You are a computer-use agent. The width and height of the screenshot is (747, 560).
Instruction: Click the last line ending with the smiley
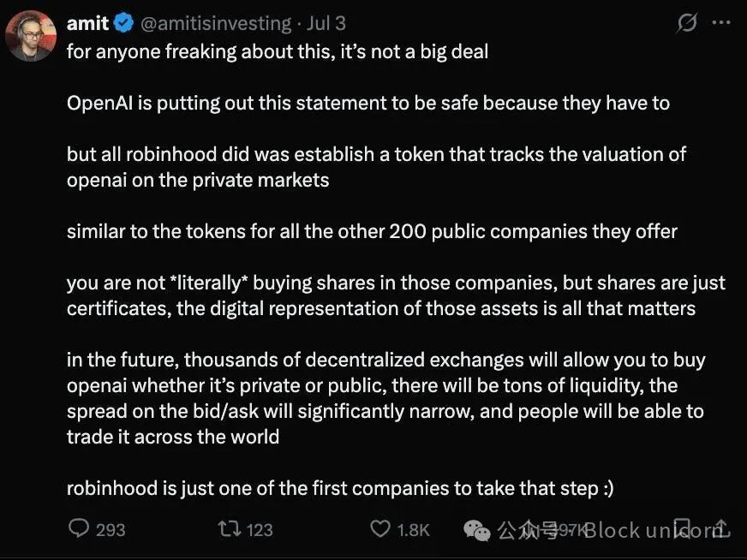pos(340,488)
